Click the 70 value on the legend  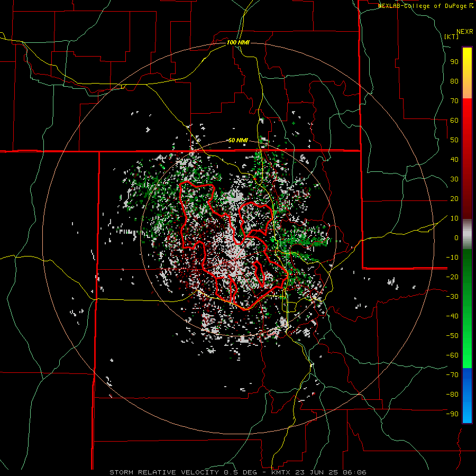(x=454, y=101)
